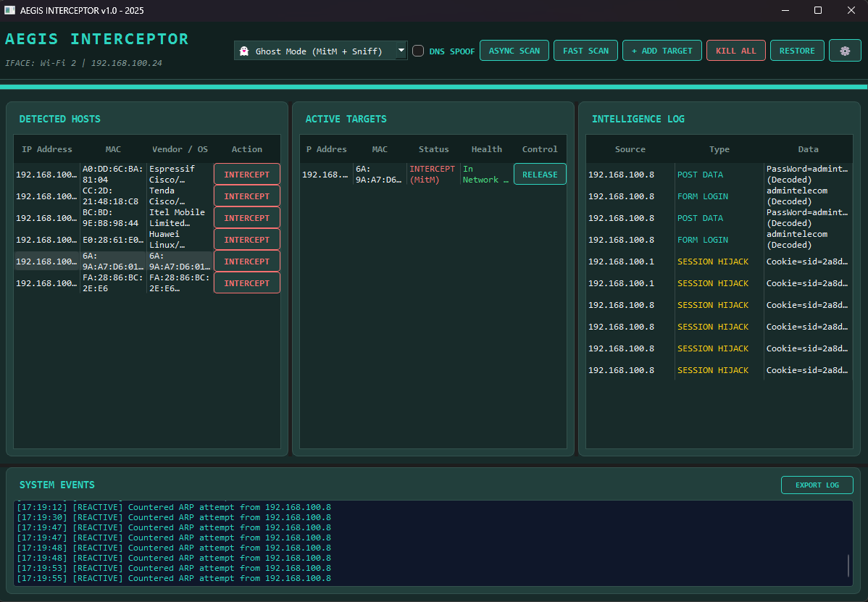Image resolution: width=868 pixels, height=602 pixels.
Task: Click the + ADD TARGET button
Action: [662, 51]
